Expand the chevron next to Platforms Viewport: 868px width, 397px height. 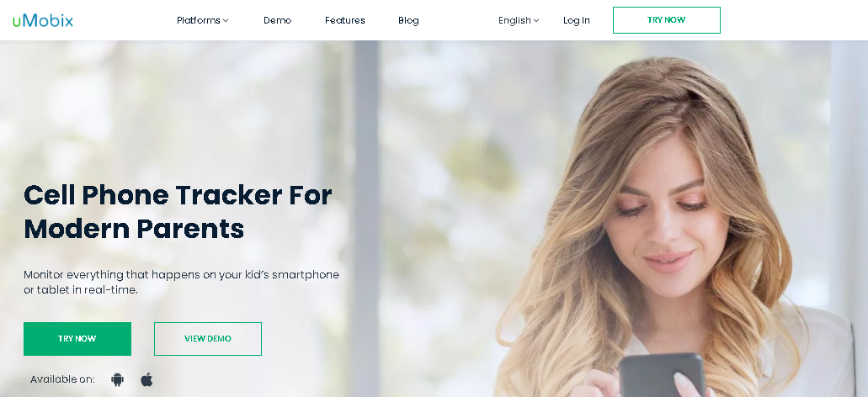226,21
